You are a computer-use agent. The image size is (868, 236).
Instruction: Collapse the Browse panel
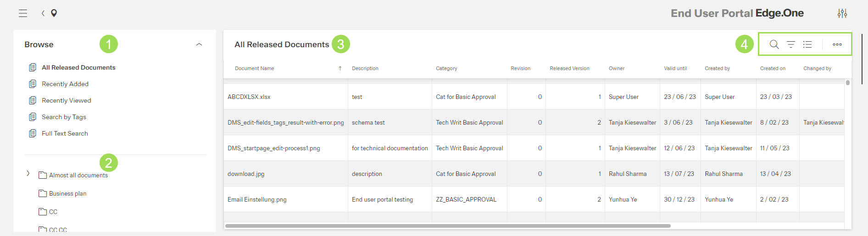click(x=199, y=44)
